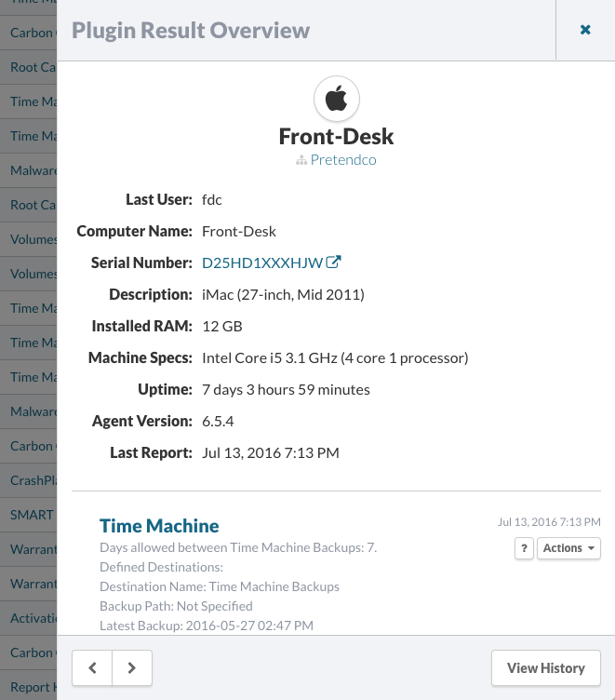Image resolution: width=615 pixels, height=700 pixels.
Task: Select the CrashPl row in background list
Action: click(29, 480)
